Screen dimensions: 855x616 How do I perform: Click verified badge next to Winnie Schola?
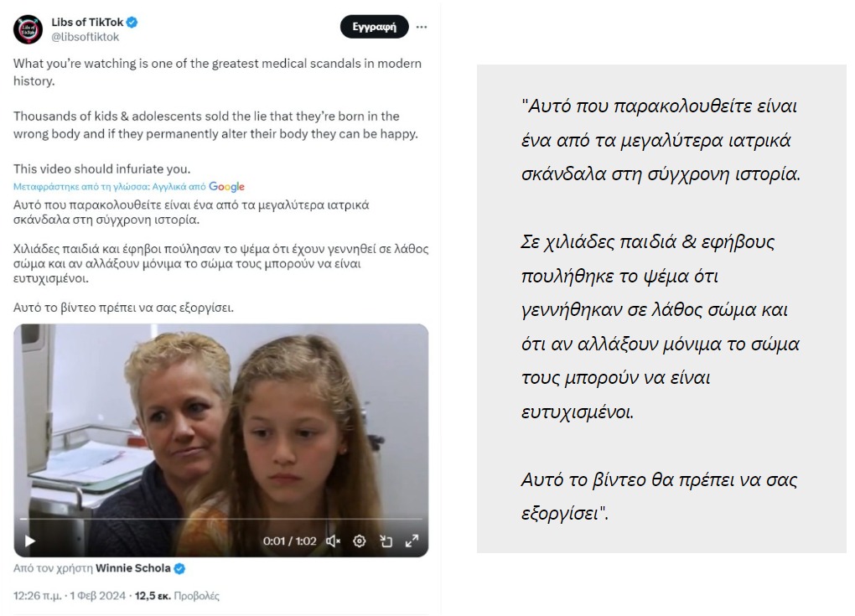(179, 568)
